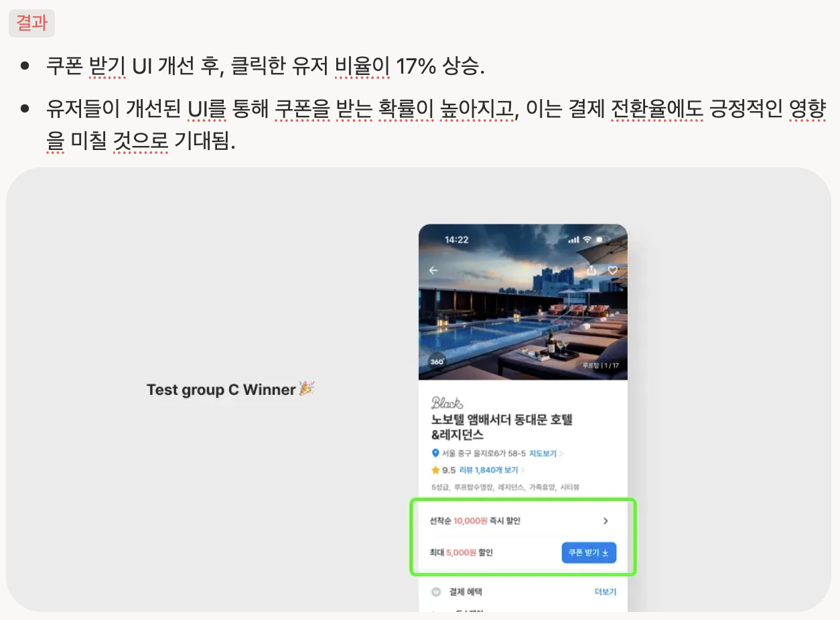Click the battery icon in phone status bar
Viewport: 840px width, 620px height.
604,240
